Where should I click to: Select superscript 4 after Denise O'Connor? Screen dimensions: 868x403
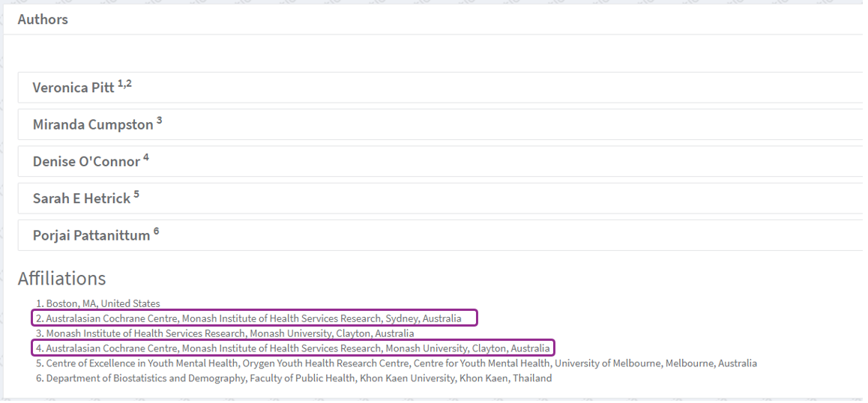click(x=146, y=157)
